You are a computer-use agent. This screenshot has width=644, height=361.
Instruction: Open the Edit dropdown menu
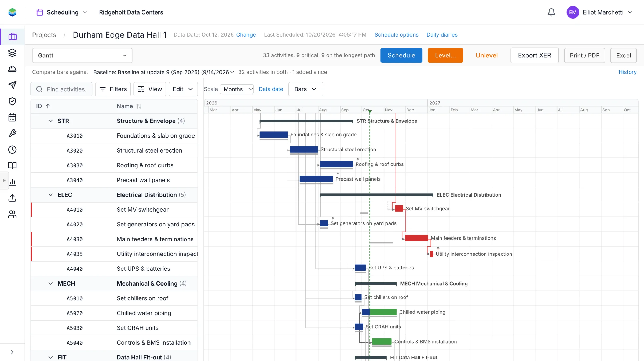tap(183, 89)
